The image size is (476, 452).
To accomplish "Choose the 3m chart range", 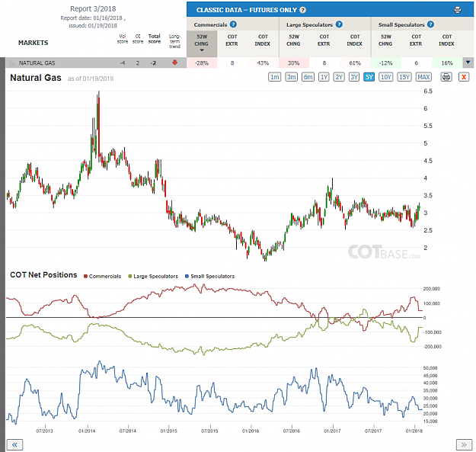I will [x=291, y=77].
